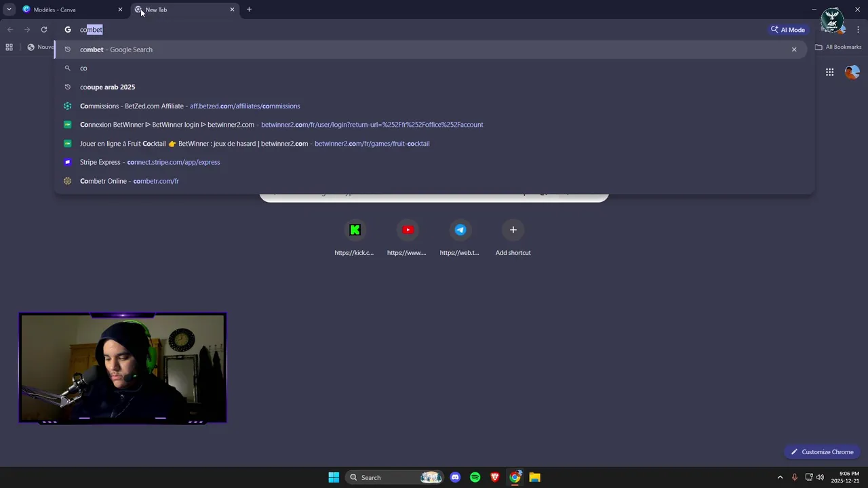
Task: Click history icon beside coupe arab 2025
Action: [67, 87]
